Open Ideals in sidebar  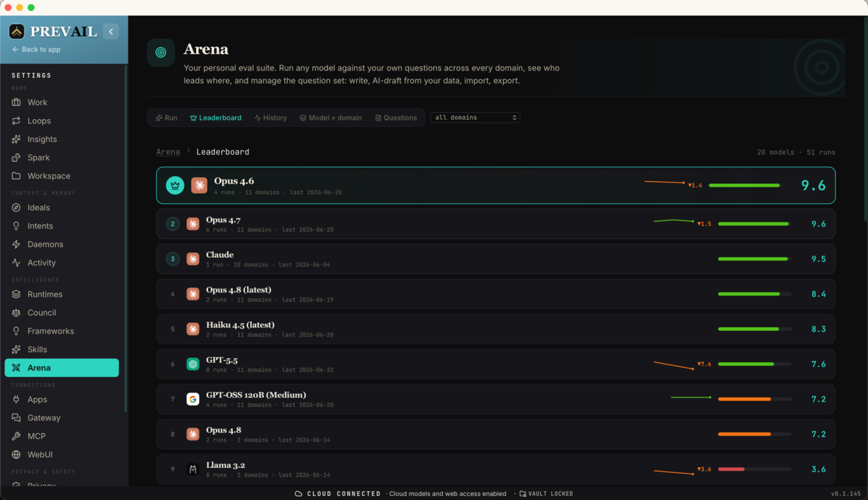click(x=62, y=207)
